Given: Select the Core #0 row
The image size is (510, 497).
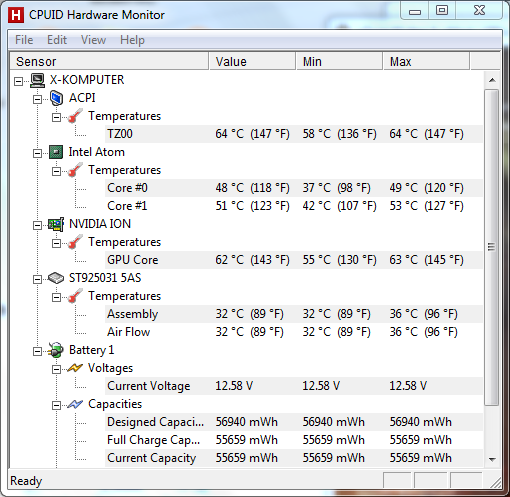Looking at the screenshot, I should click(x=294, y=188).
